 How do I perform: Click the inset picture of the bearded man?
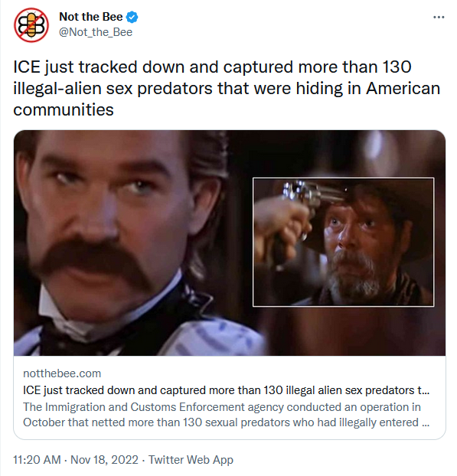[344, 242]
